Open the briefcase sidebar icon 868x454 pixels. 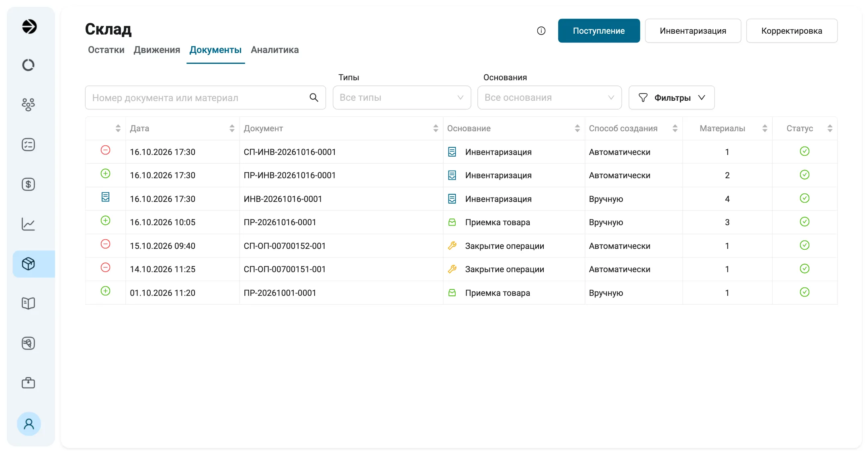tap(28, 383)
